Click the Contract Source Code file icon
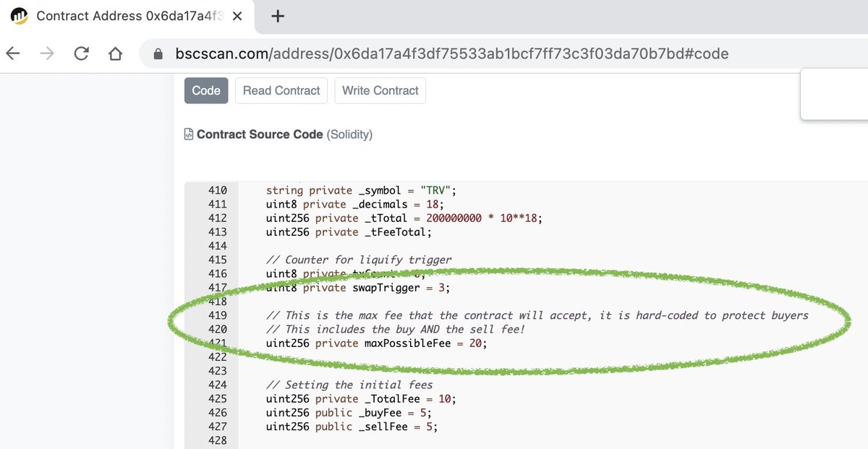The image size is (868, 449). click(x=189, y=134)
